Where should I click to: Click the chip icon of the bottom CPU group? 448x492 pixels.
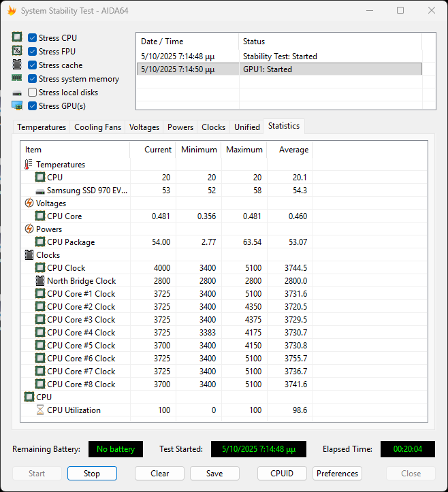(x=29, y=397)
